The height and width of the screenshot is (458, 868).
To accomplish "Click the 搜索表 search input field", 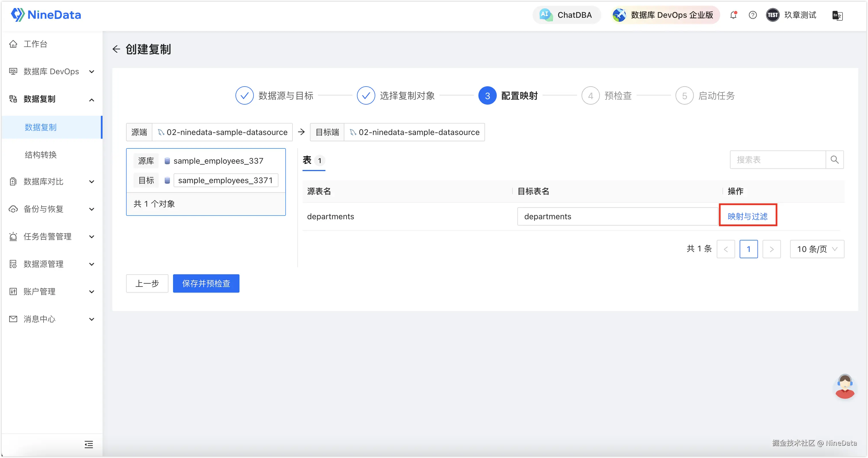I will click(x=777, y=160).
